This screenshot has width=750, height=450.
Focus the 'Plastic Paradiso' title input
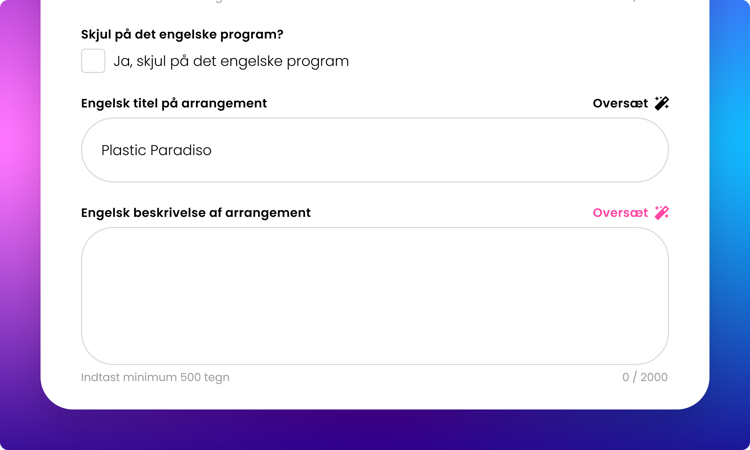375,150
